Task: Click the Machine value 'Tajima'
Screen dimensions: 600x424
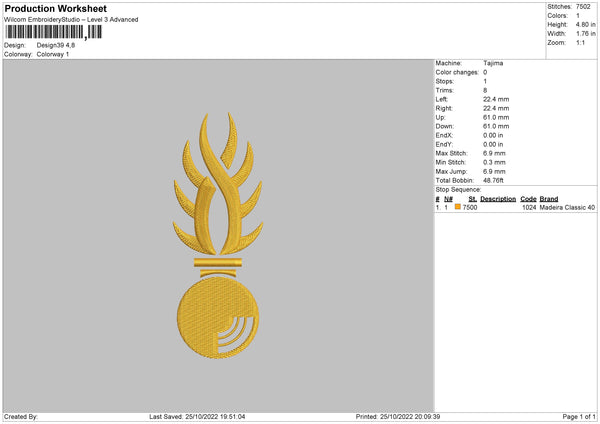Action: pos(493,63)
